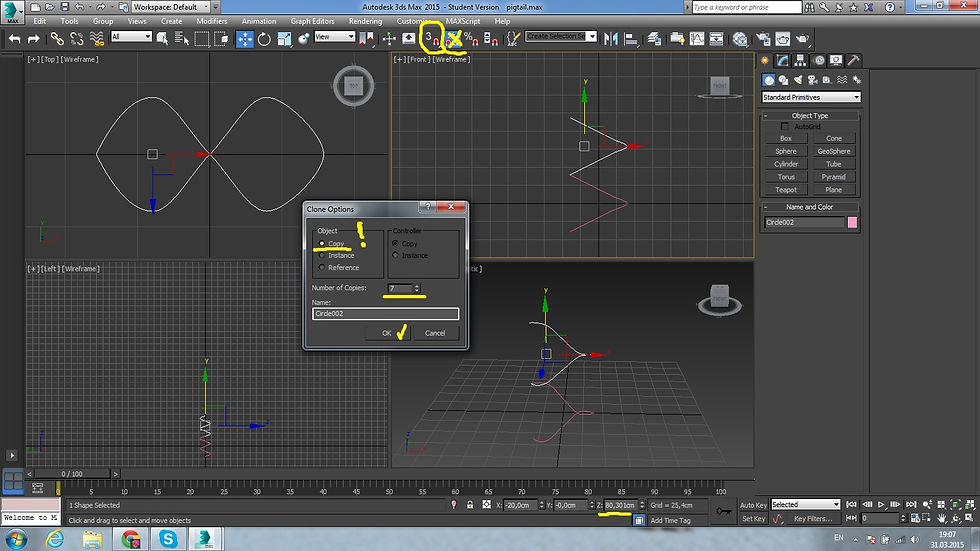
Task: Click the GeoSphere primitive button
Action: (834, 151)
